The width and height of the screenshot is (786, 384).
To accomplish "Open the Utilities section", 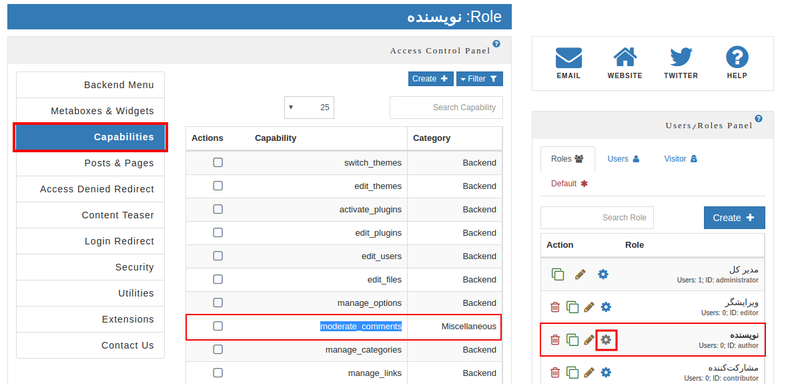I will pos(90,293).
